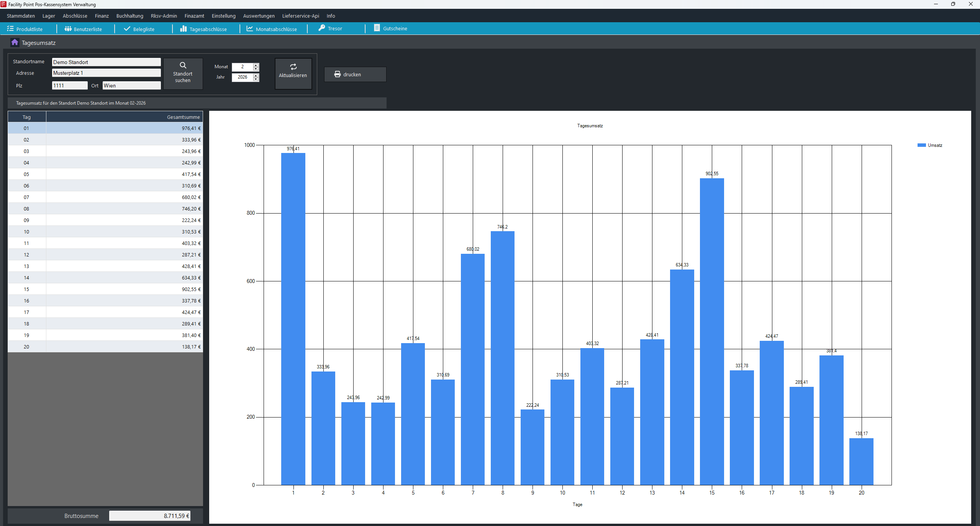Increase the Jahr value with up arrow
Image resolution: width=980 pixels, height=526 pixels.
pyautogui.click(x=256, y=75)
